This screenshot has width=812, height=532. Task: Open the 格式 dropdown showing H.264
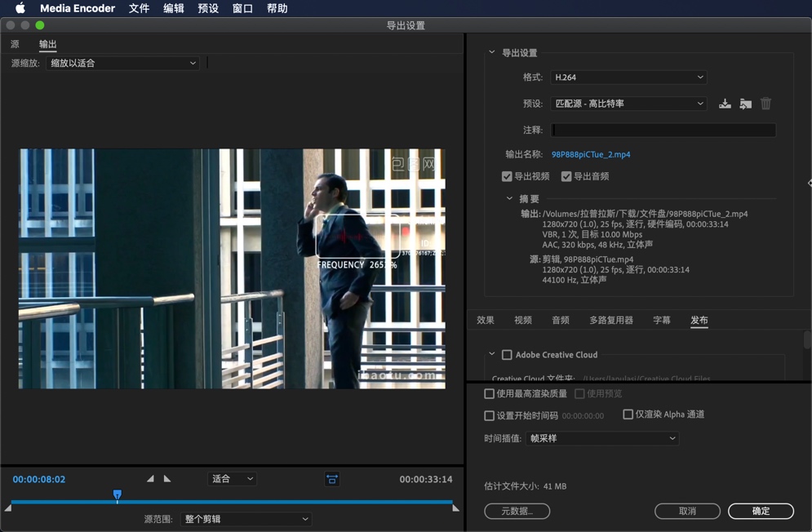[x=628, y=77]
